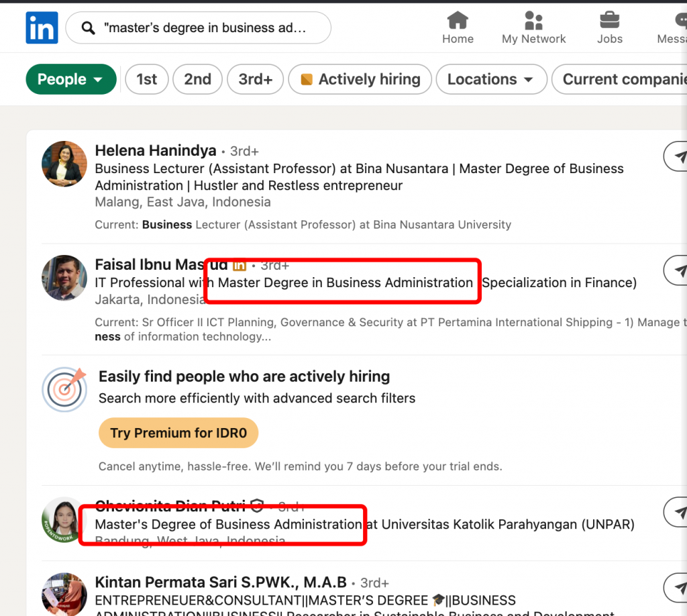Click the LinkedIn badge next to Faisal Ibnu Masud

240,265
